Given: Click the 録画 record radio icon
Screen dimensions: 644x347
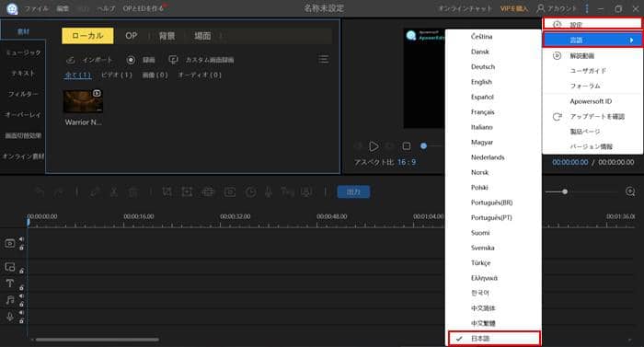Looking at the screenshot, I should click(x=131, y=60).
